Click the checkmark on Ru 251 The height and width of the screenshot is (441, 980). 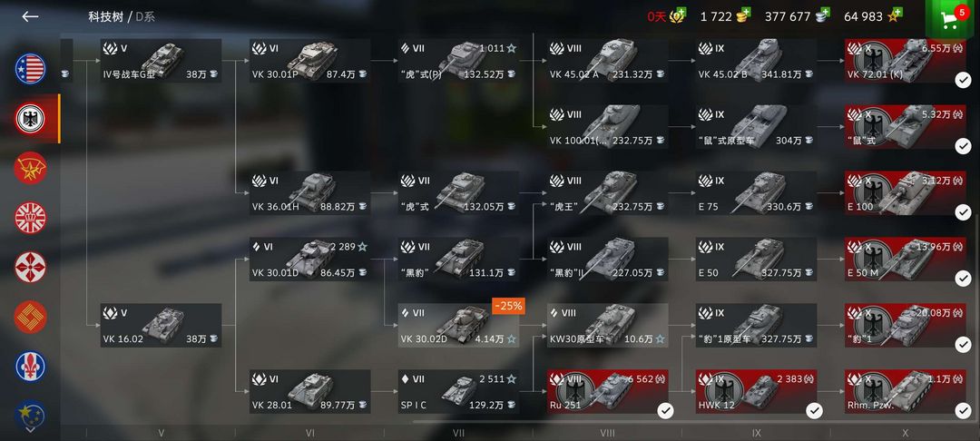click(665, 410)
